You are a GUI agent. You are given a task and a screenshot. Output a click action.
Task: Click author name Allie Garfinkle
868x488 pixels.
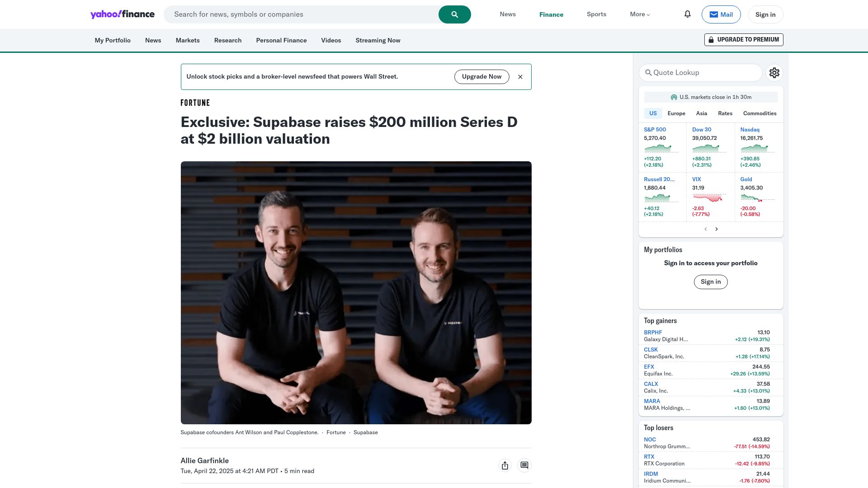point(204,461)
